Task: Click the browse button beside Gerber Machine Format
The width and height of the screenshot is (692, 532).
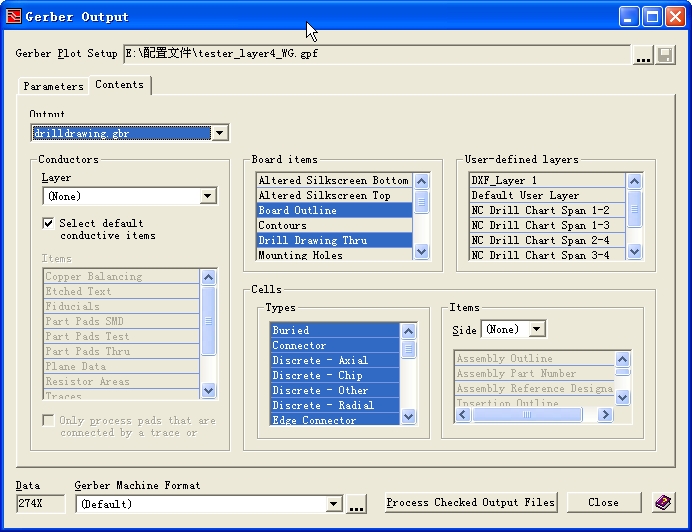Action: [356, 505]
